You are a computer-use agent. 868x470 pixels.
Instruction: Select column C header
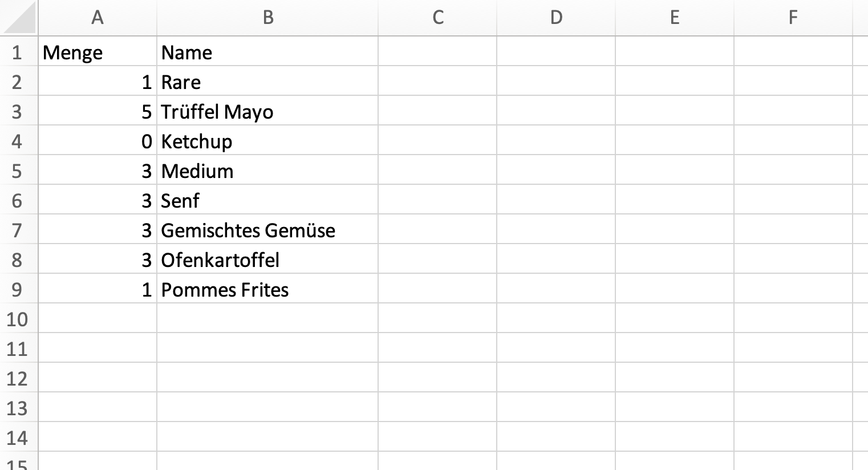coord(437,18)
